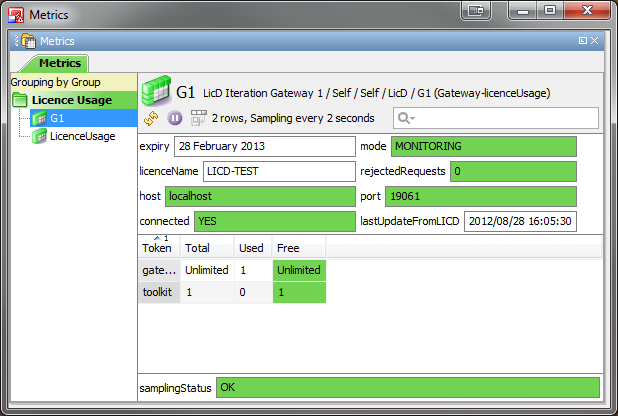The height and width of the screenshot is (416, 618).
Task: Select the toolkit row token cell
Action: point(157,292)
